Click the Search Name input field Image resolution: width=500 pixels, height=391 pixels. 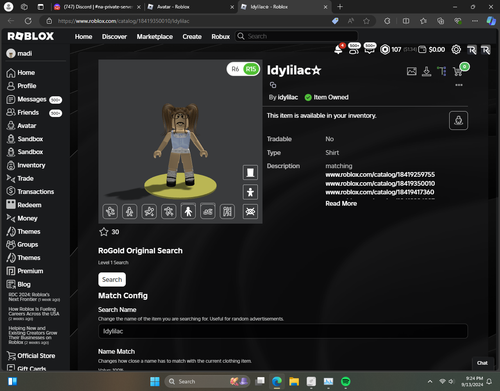pyautogui.click(x=283, y=331)
